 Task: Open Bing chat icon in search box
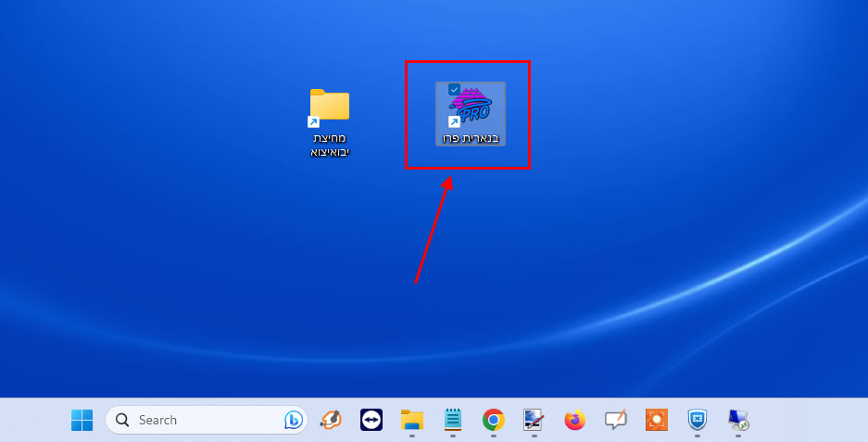click(293, 420)
